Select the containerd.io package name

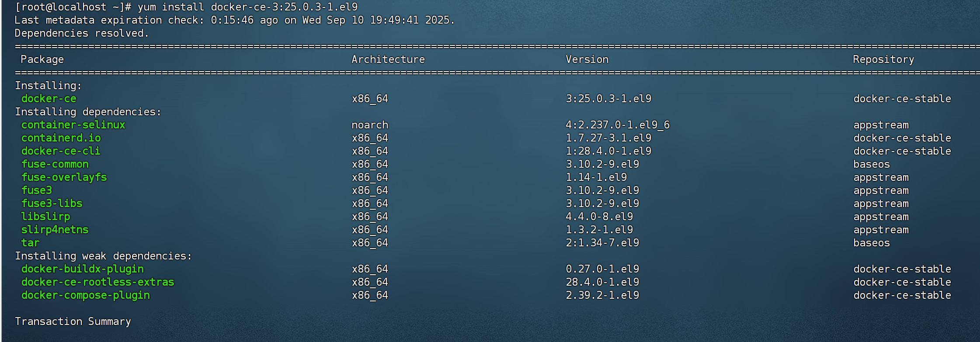pyautogui.click(x=61, y=138)
